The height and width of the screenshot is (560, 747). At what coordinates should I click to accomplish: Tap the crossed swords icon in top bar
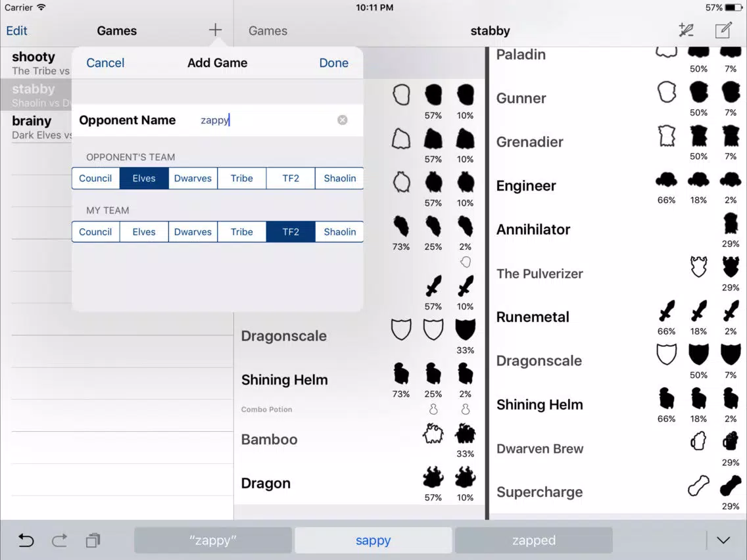[686, 30]
